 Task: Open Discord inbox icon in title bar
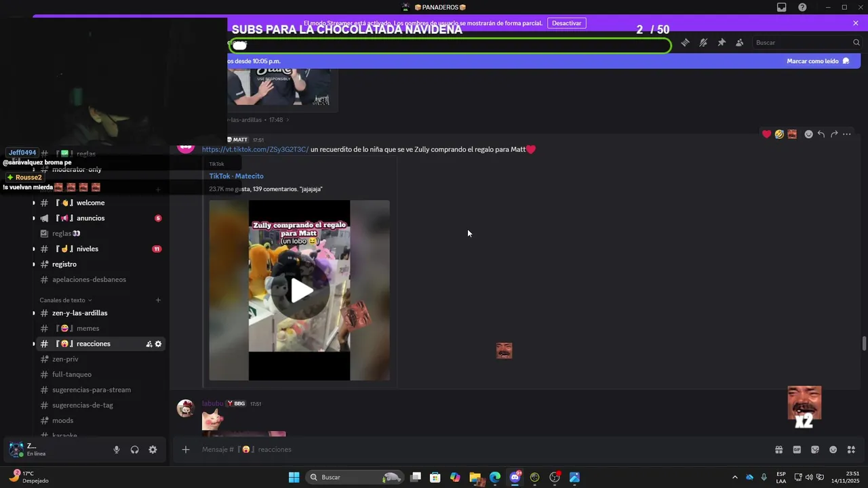click(782, 7)
